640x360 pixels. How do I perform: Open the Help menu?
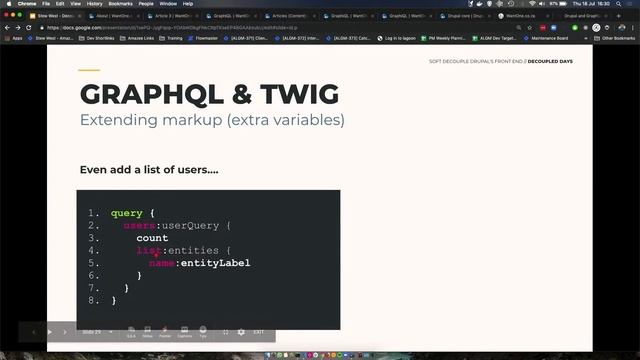188,4
